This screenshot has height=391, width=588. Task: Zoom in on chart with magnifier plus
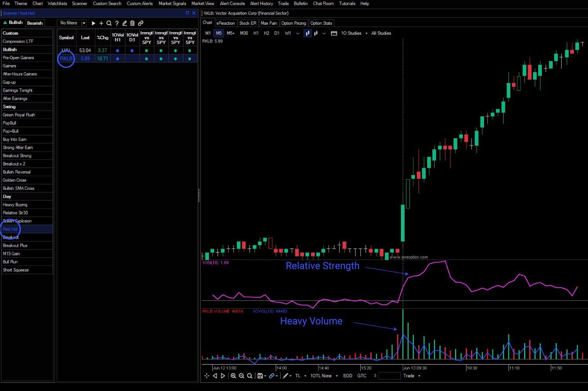pos(233,376)
